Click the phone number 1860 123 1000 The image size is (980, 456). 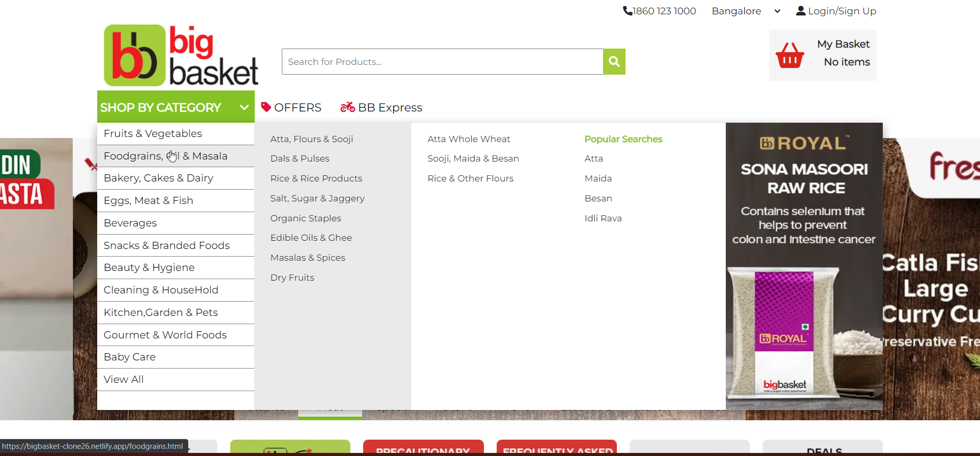(x=664, y=11)
